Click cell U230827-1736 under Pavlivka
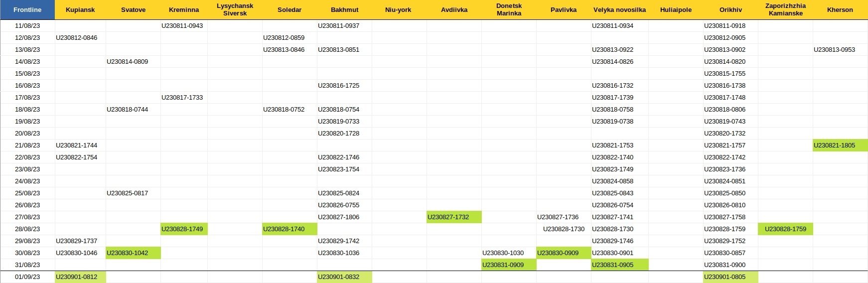 [x=564, y=217]
